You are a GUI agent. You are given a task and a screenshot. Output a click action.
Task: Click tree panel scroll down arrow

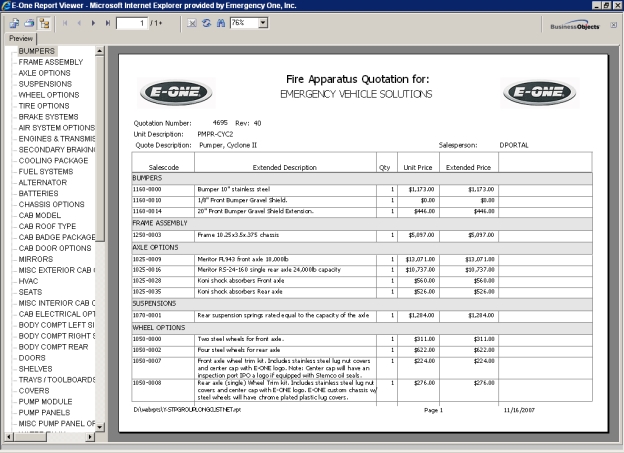(x=99, y=427)
